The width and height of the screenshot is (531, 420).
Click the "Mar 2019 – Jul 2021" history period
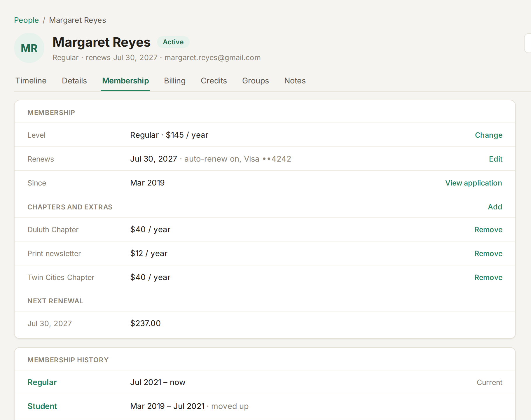[x=167, y=406]
